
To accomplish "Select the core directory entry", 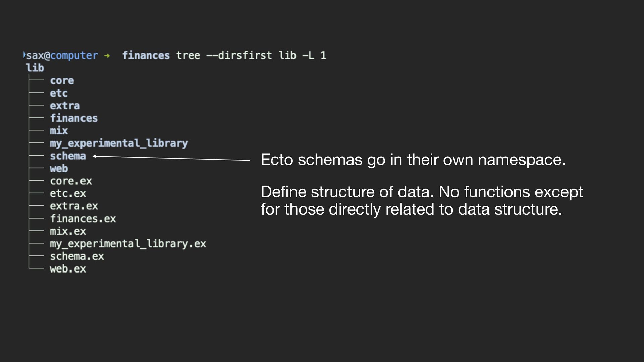I will click(x=62, y=81).
